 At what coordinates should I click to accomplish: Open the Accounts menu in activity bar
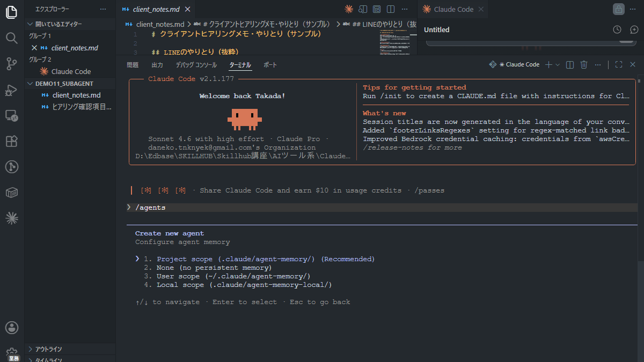pyautogui.click(x=11, y=327)
